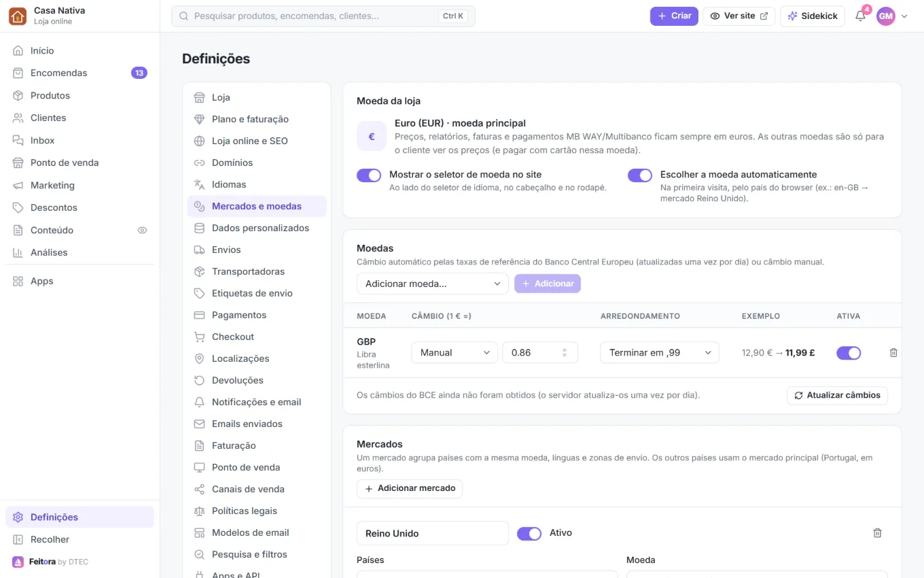The image size is (924, 578).
Task: Turn off automatic currency selection
Action: pyautogui.click(x=640, y=175)
